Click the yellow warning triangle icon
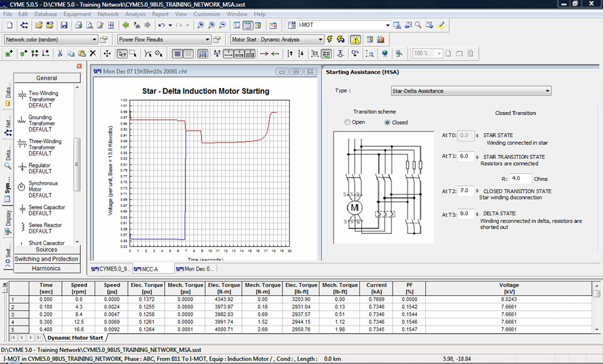Image resolution: width=603 pixels, height=364 pixels. (x=355, y=39)
